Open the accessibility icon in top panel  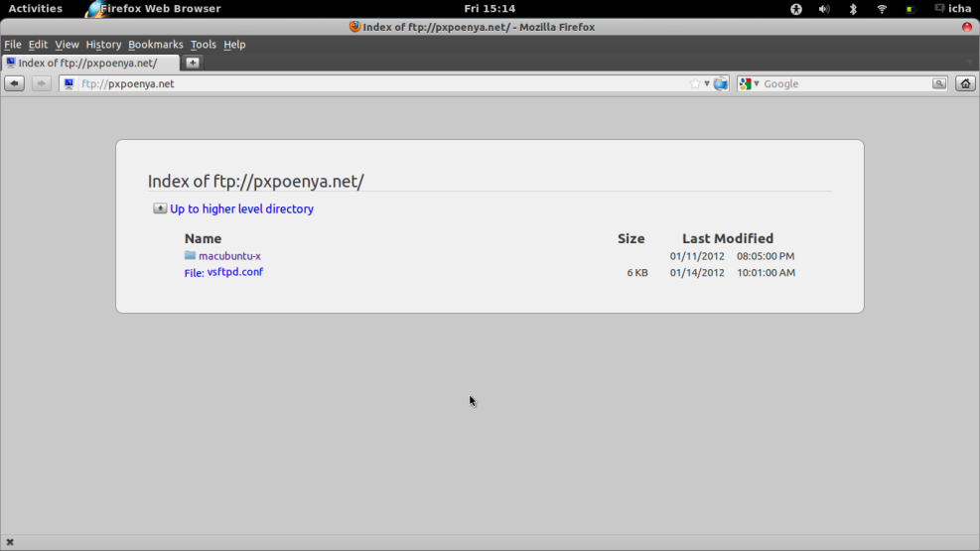(796, 9)
